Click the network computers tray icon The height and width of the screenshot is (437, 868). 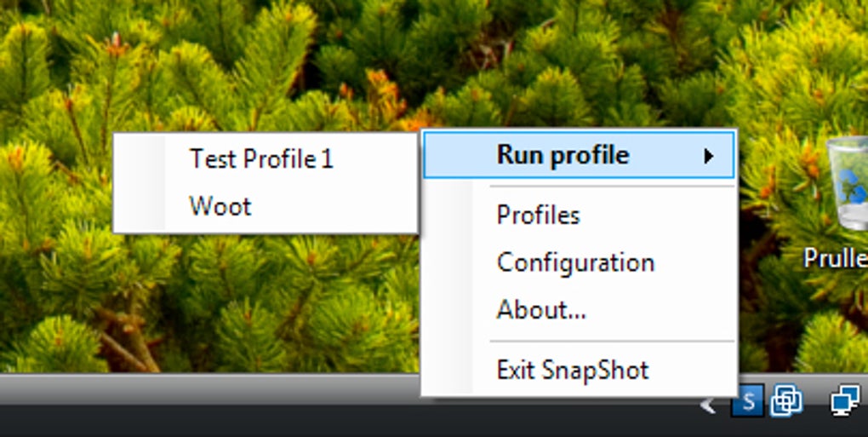pos(847,402)
